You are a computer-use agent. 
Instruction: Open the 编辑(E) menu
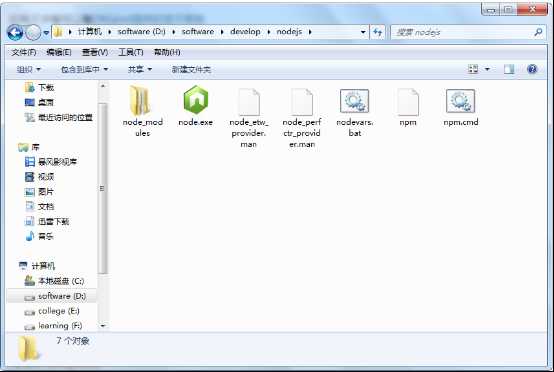pos(59,52)
